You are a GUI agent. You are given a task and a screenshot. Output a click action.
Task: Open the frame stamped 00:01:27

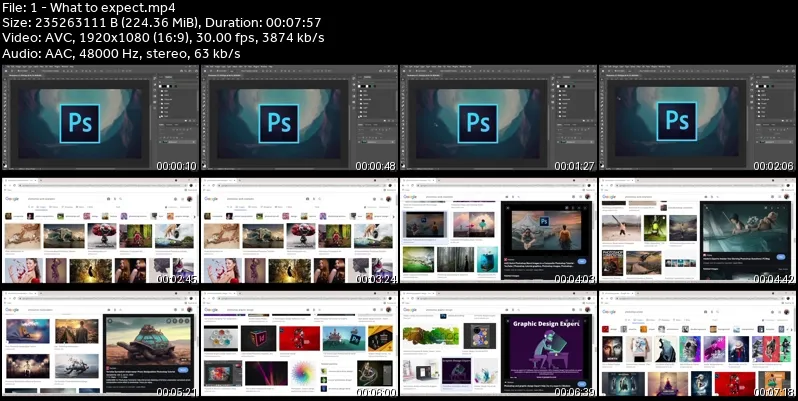pyautogui.click(x=498, y=118)
